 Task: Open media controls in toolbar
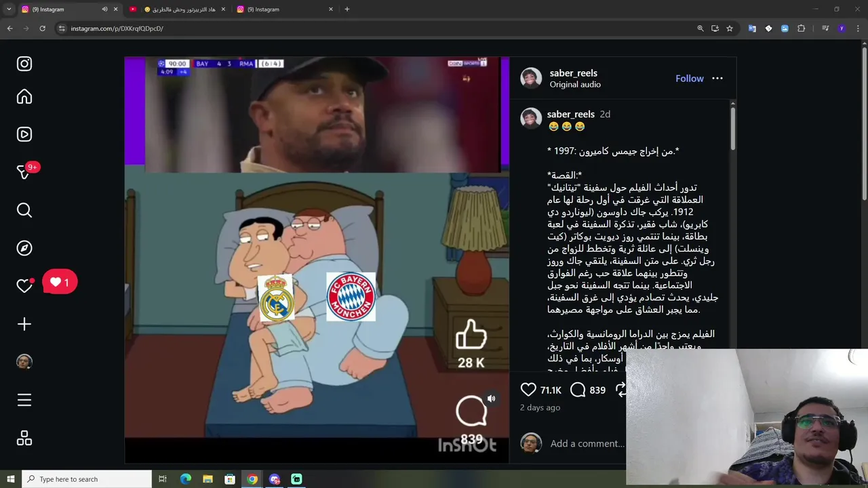coord(825,28)
